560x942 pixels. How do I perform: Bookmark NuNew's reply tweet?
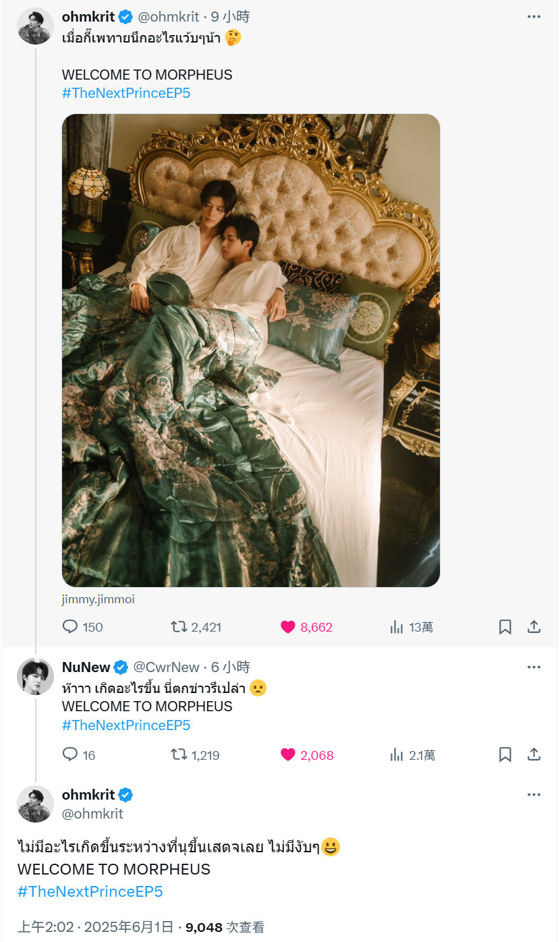[505, 754]
